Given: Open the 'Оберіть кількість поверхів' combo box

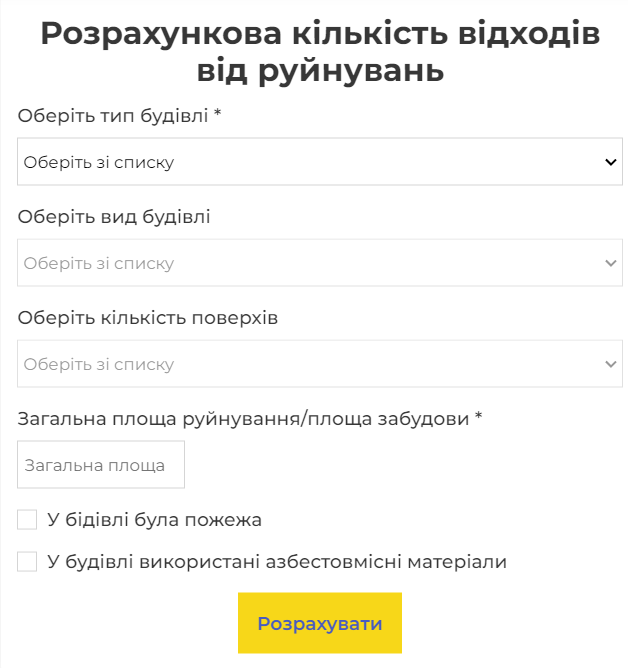Looking at the screenshot, I should [x=300, y=364].
